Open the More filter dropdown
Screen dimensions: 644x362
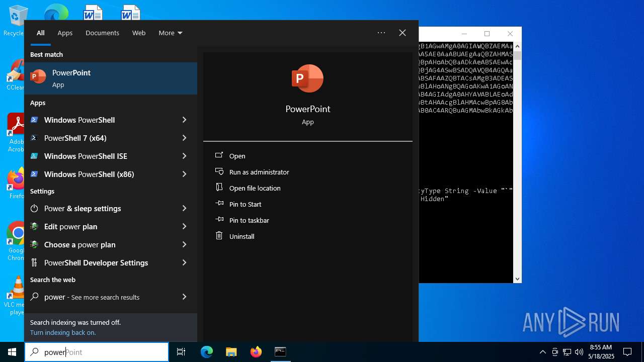tap(171, 33)
